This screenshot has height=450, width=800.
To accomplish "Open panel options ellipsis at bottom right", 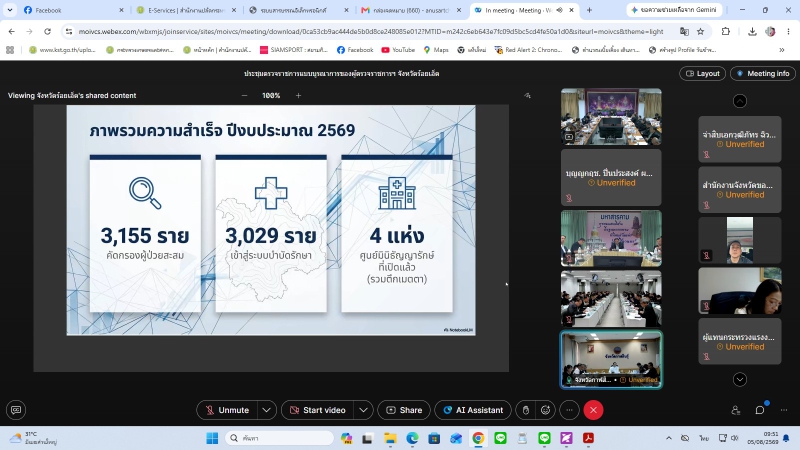I will (784, 410).
